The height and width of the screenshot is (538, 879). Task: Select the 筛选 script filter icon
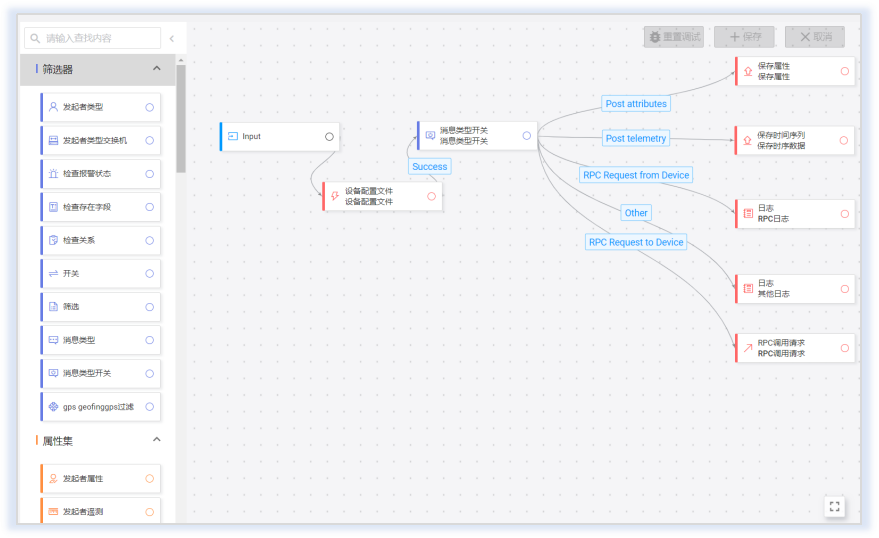[x=53, y=307]
